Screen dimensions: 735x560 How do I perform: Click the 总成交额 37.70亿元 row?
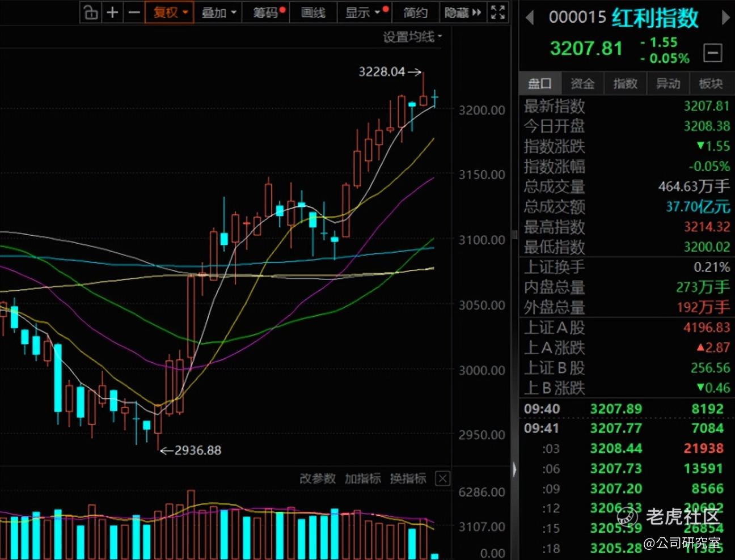[627, 207]
